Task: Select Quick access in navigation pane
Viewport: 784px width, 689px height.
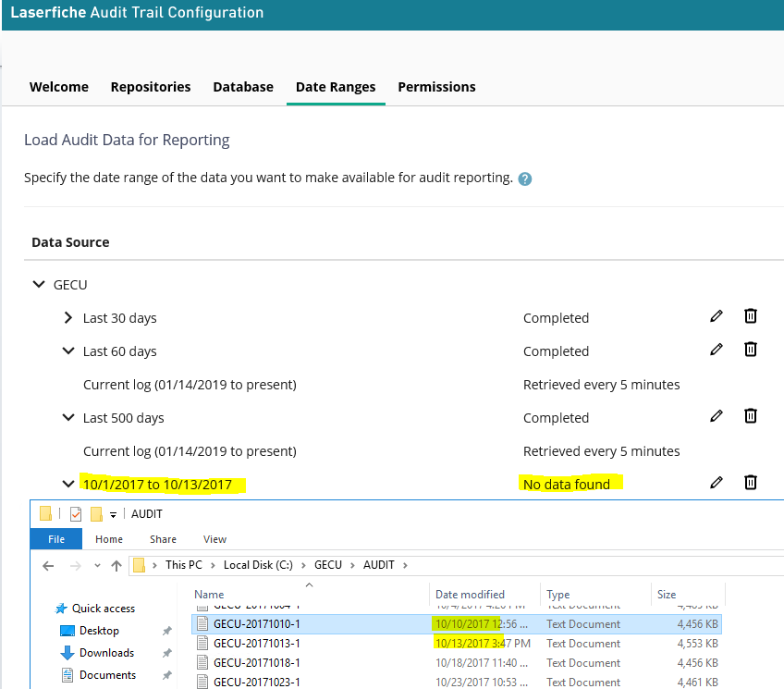Action: tap(104, 609)
